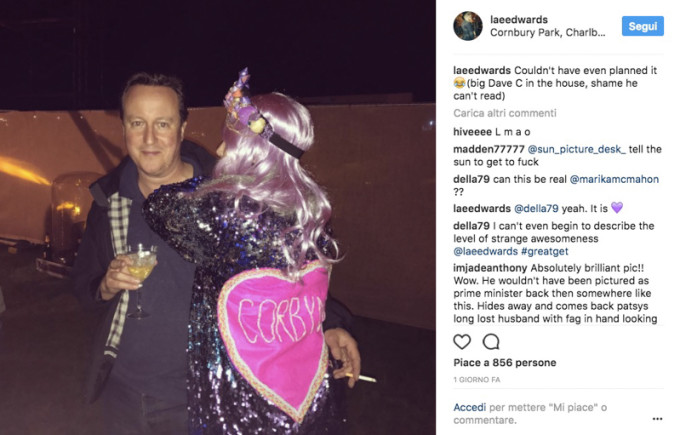
Task: Like the post with the heart icon
Action: [462, 342]
